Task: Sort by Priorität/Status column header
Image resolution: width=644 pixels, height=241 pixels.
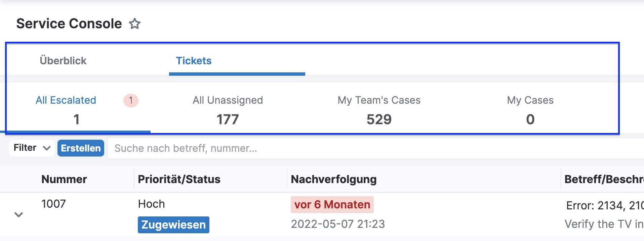Action: coord(179,179)
